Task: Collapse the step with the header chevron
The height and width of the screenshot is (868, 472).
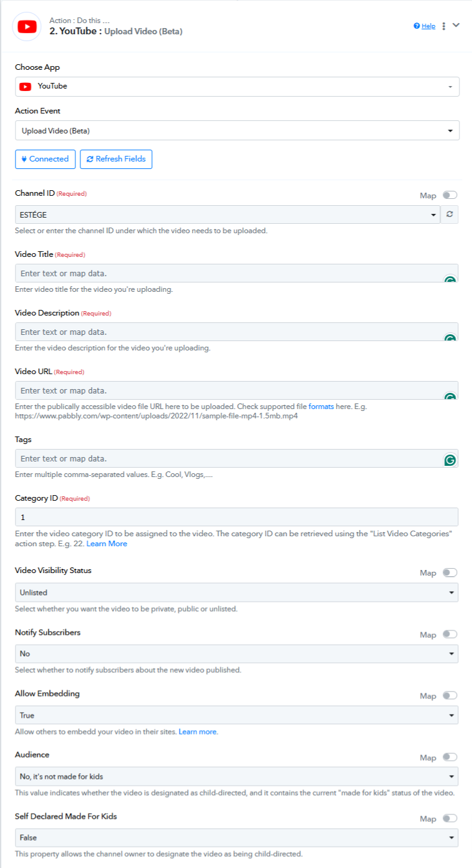Action: coord(456,26)
